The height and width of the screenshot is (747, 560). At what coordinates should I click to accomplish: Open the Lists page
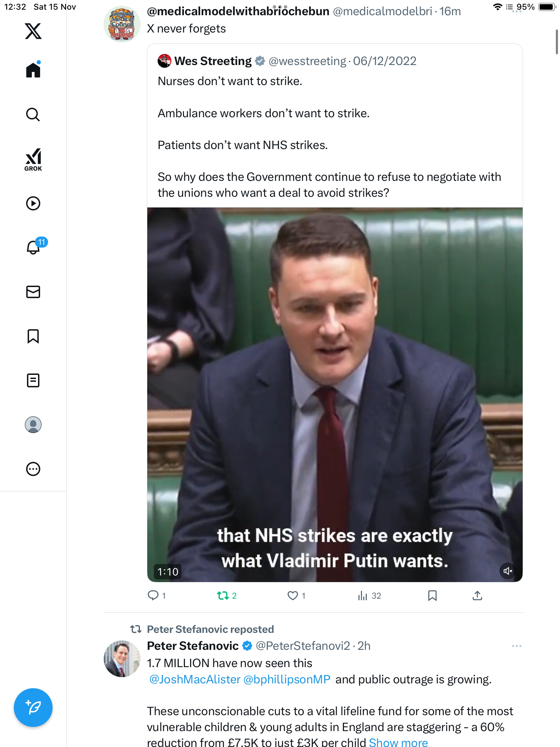33,380
